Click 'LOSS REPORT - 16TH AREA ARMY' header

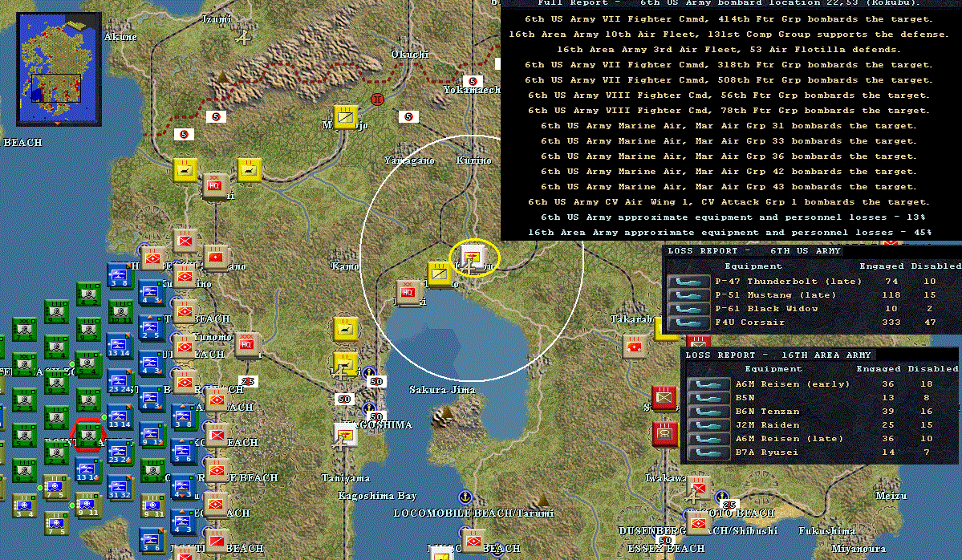click(x=778, y=355)
